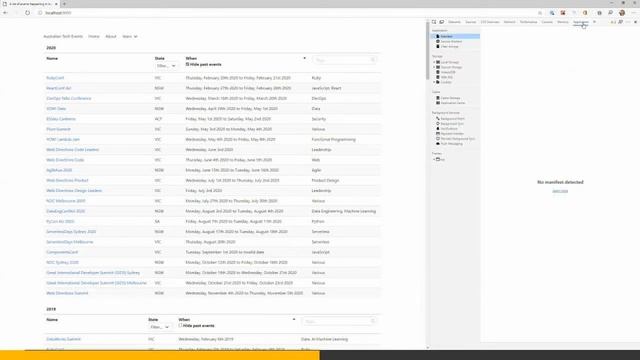The width and height of the screenshot is (640, 360).
Task: Switch to the Sources tab in DevTools
Action: pyautogui.click(x=471, y=22)
